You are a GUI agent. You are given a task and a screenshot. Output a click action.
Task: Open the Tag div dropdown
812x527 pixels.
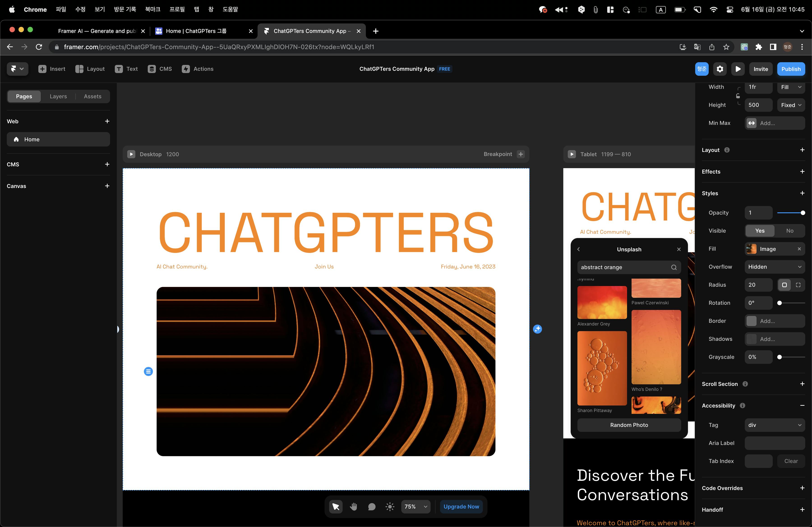pos(775,425)
